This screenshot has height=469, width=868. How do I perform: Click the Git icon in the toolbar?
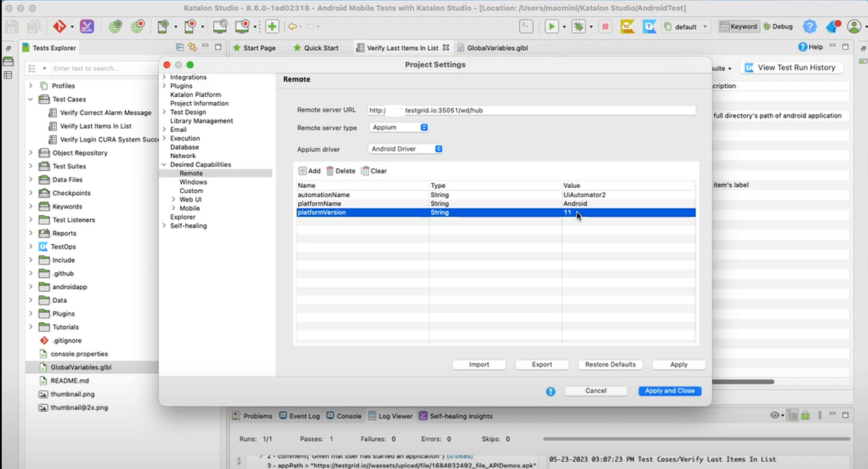[x=59, y=26]
